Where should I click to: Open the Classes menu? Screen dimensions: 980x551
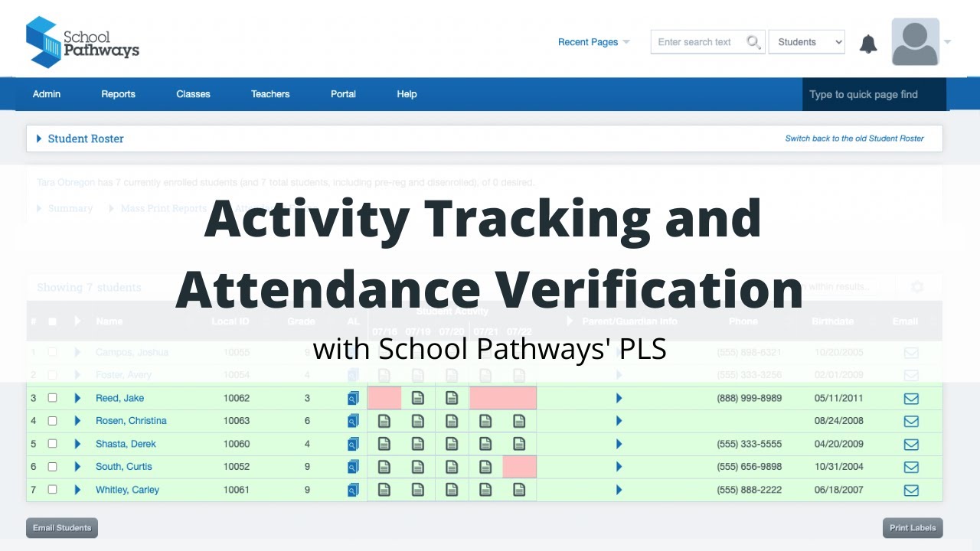(x=193, y=94)
